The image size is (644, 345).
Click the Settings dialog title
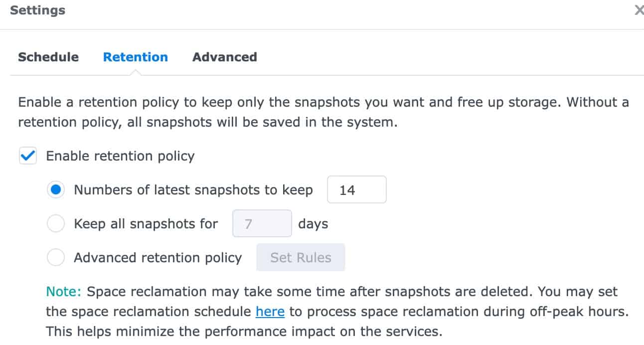pyautogui.click(x=38, y=10)
